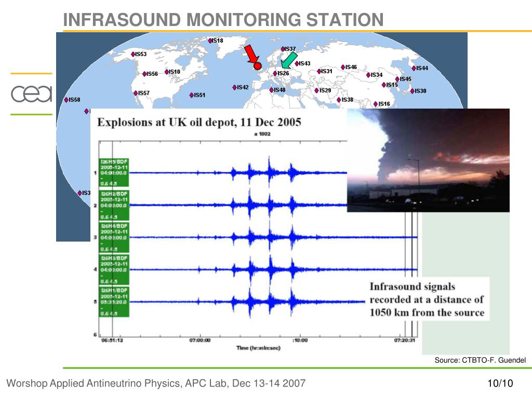The image size is (532, 399).
Task: Click the CEA logo
Action: pyautogui.click(x=32, y=94)
